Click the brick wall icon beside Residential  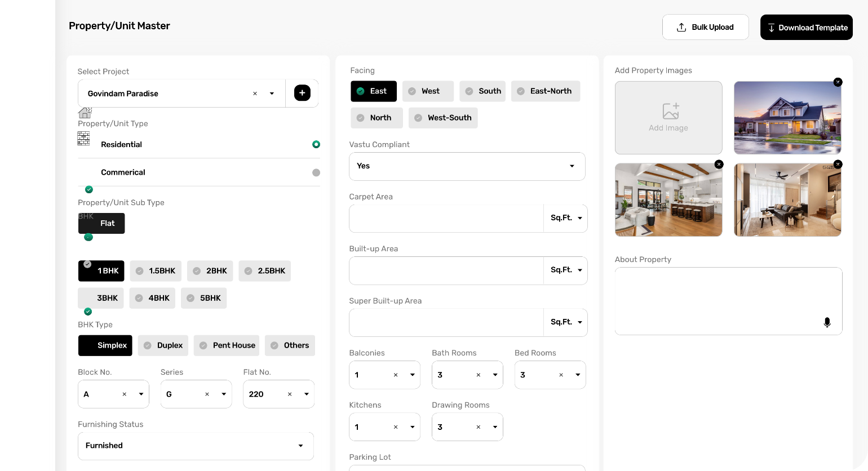[x=83, y=138]
